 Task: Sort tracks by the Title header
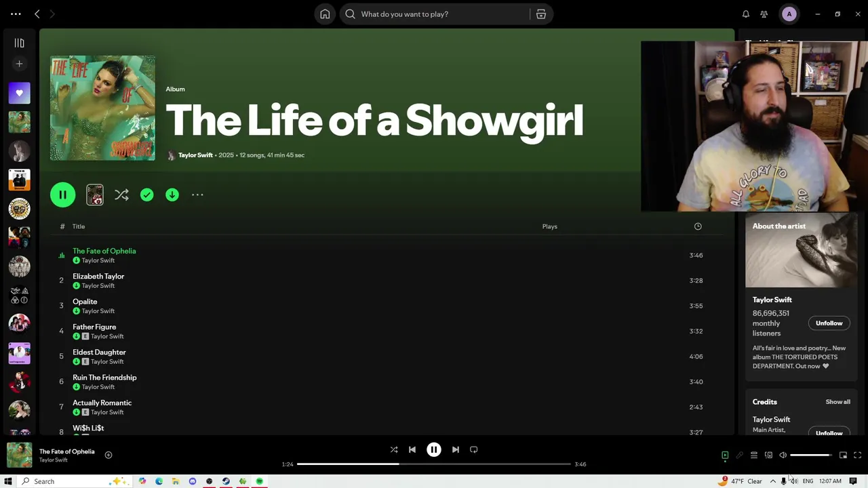pos(79,226)
